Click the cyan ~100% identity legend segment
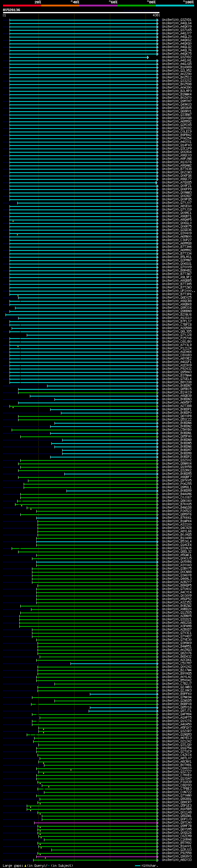Image resolution: width=197 pixels, height=868 pixels. pyautogui.click(x=175, y=6)
